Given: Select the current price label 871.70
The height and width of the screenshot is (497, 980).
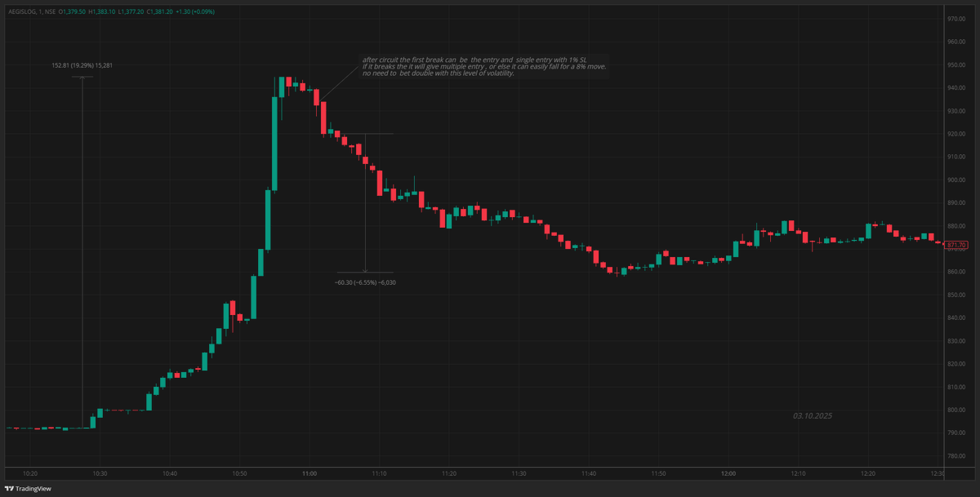Looking at the screenshot, I should (x=957, y=245).
